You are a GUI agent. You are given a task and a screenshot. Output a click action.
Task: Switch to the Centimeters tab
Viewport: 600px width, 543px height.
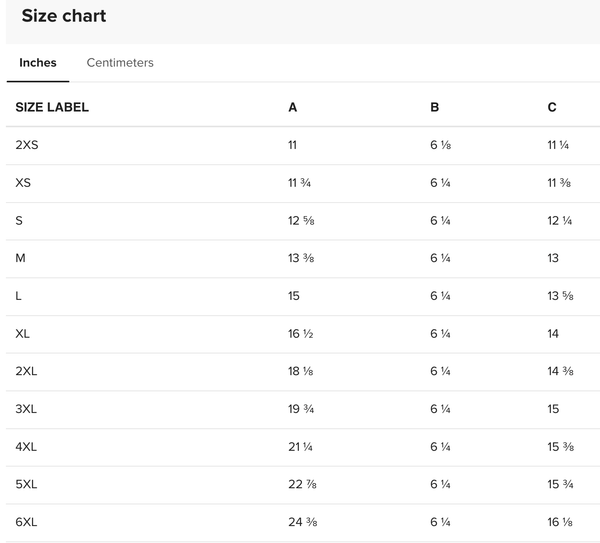coord(120,62)
